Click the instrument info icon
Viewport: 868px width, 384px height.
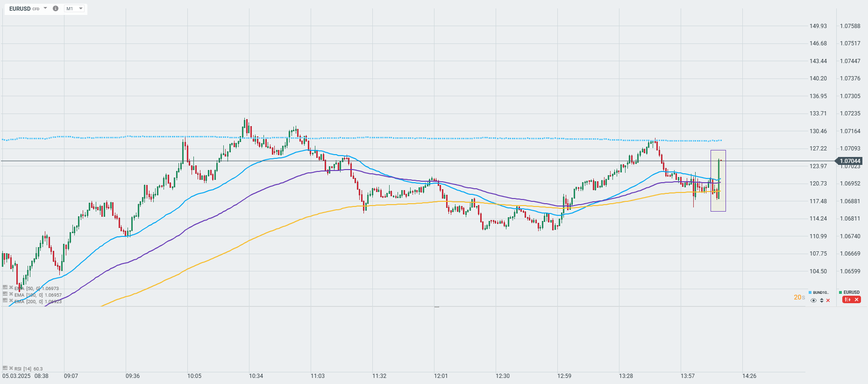coord(56,8)
